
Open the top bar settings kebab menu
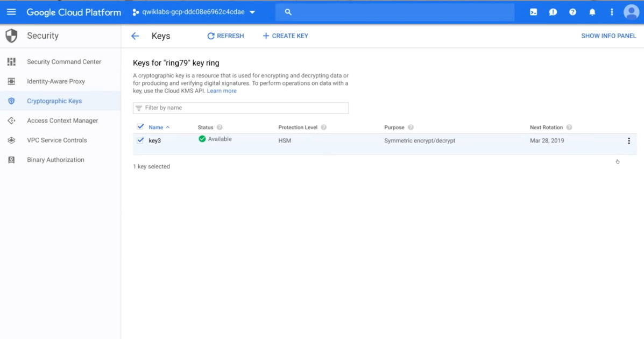click(x=612, y=12)
